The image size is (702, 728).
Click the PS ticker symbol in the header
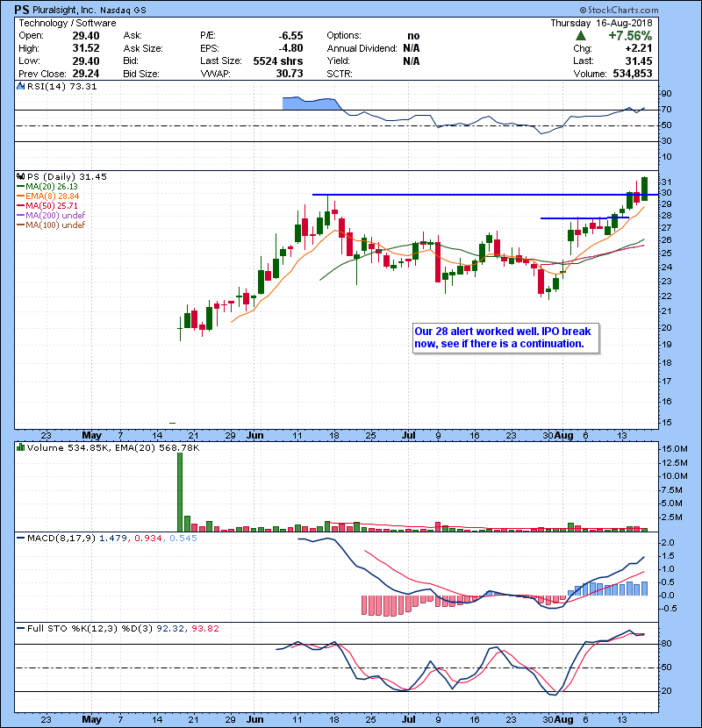click(x=22, y=10)
